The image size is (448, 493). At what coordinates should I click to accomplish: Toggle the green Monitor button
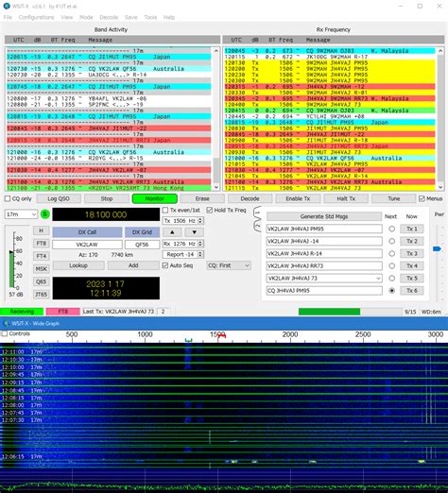(x=154, y=198)
